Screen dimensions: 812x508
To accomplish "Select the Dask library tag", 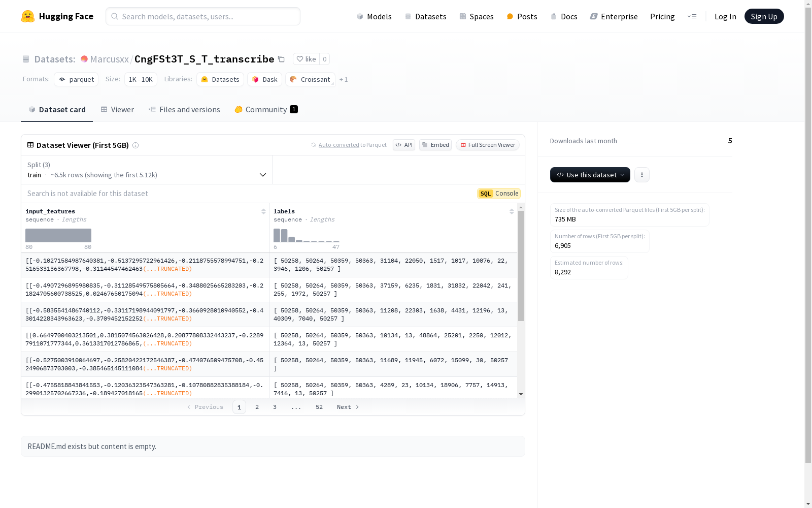I will pyautogui.click(x=264, y=79).
